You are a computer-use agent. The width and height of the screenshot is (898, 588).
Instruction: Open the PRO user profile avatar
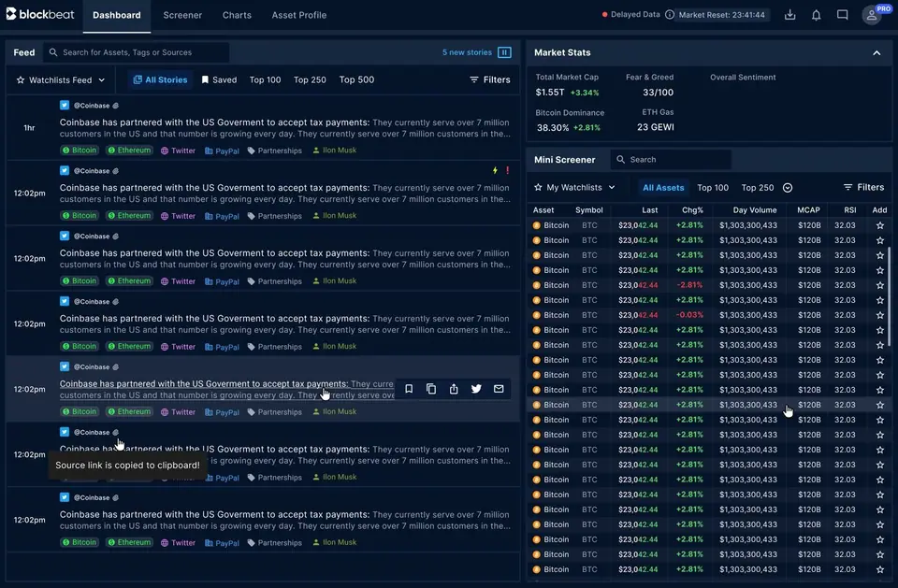pos(872,15)
